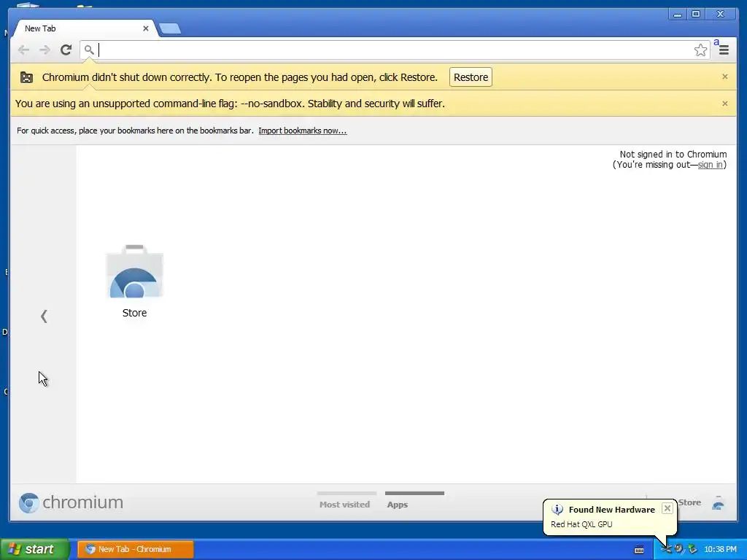747x560 pixels.
Task: Bookmark this page with the star icon
Action: click(x=700, y=50)
